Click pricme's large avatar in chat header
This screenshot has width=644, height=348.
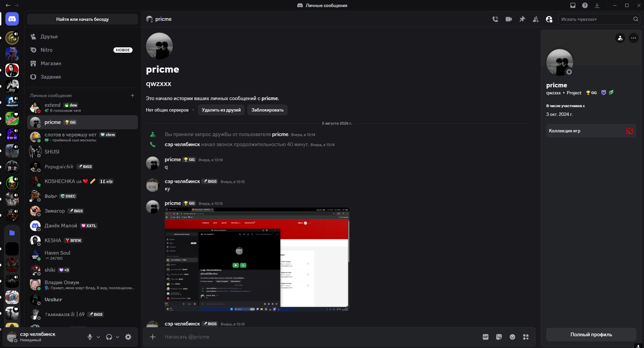159,46
